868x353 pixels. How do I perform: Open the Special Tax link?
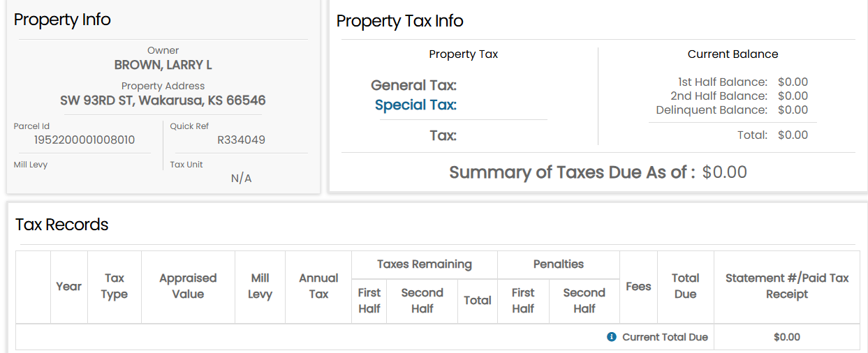click(x=415, y=105)
